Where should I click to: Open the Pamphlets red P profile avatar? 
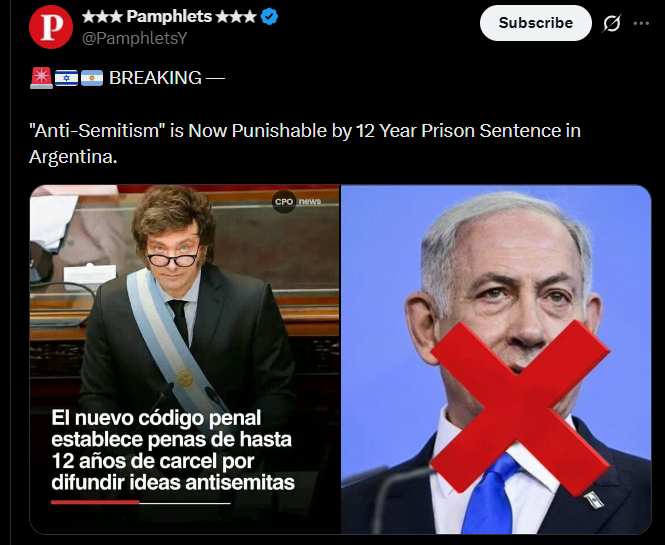51,27
